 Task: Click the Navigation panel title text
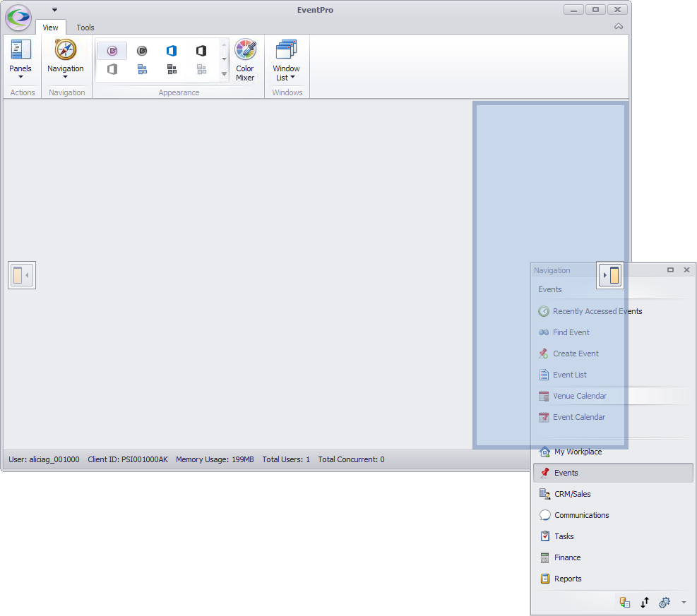pos(552,270)
